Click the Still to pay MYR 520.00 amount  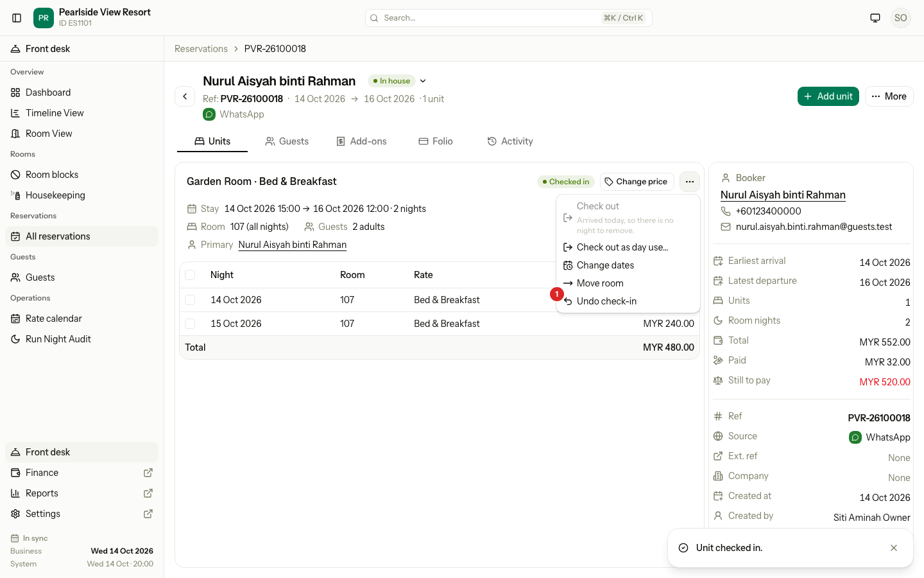click(885, 382)
